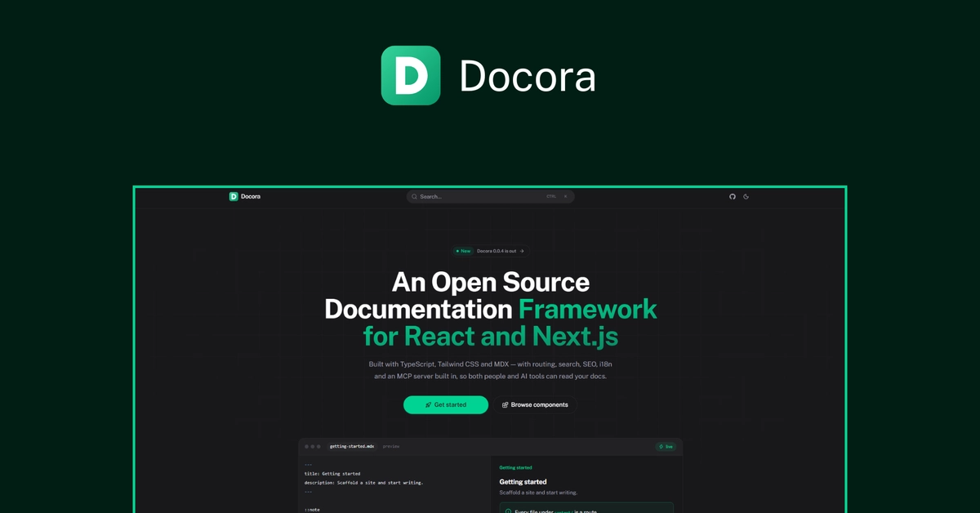Focus the Search... input field
The image size is (980, 513).
pyautogui.click(x=491, y=196)
